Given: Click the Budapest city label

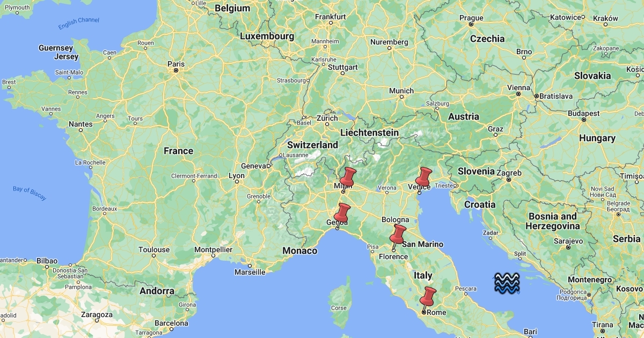Looking at the screenshot, I should pos(583,113).
